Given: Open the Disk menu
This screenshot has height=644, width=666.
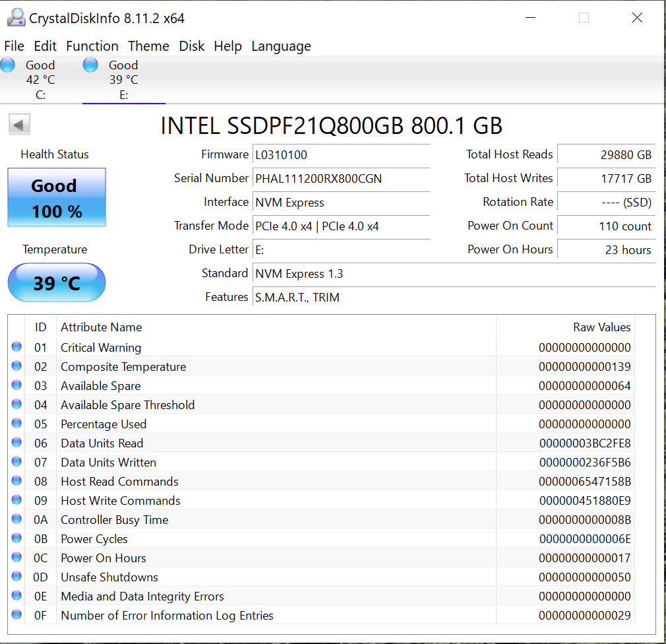Looking at the screenshot, I should (x=192, y=46).
